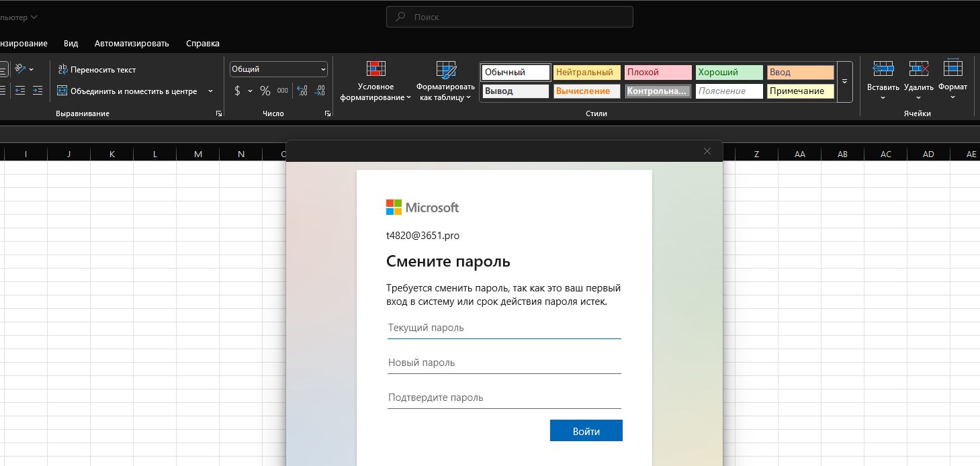Viewport: 980px width, 466px height.
Task: Open the Автоматизировать ribbon tab
Action: pos(132,43)
